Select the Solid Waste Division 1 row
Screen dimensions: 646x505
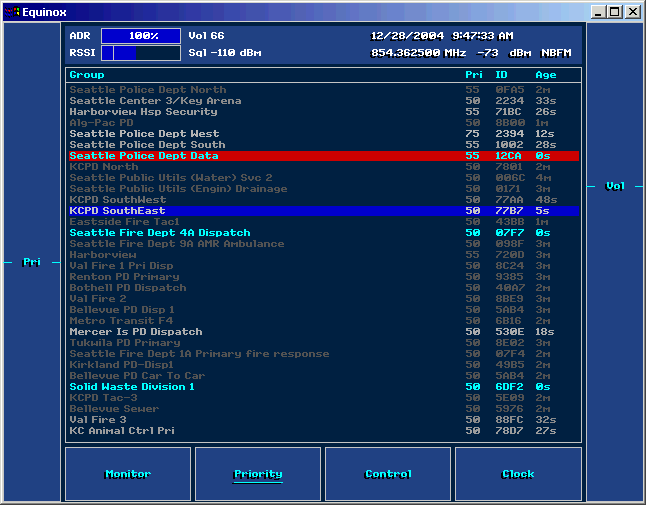(324, 387)
